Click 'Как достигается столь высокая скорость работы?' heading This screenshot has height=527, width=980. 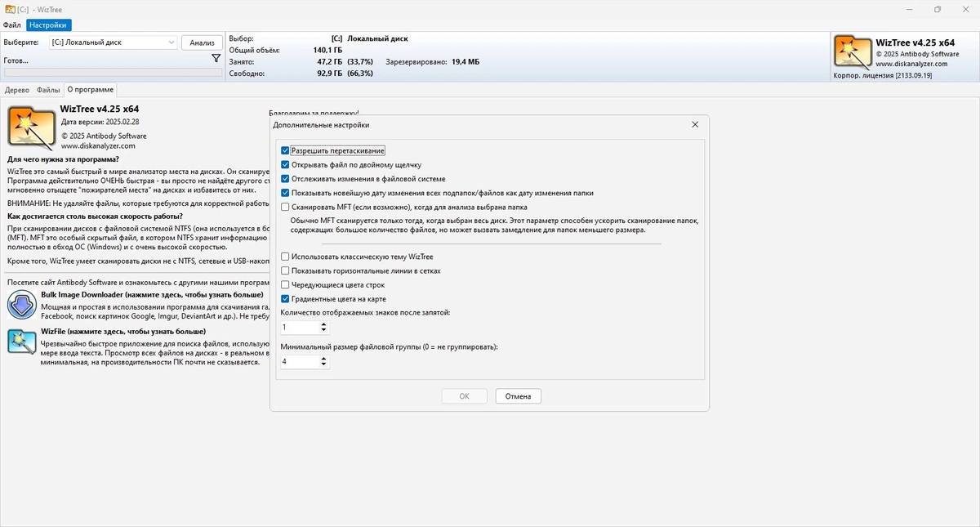click(95, 217)
